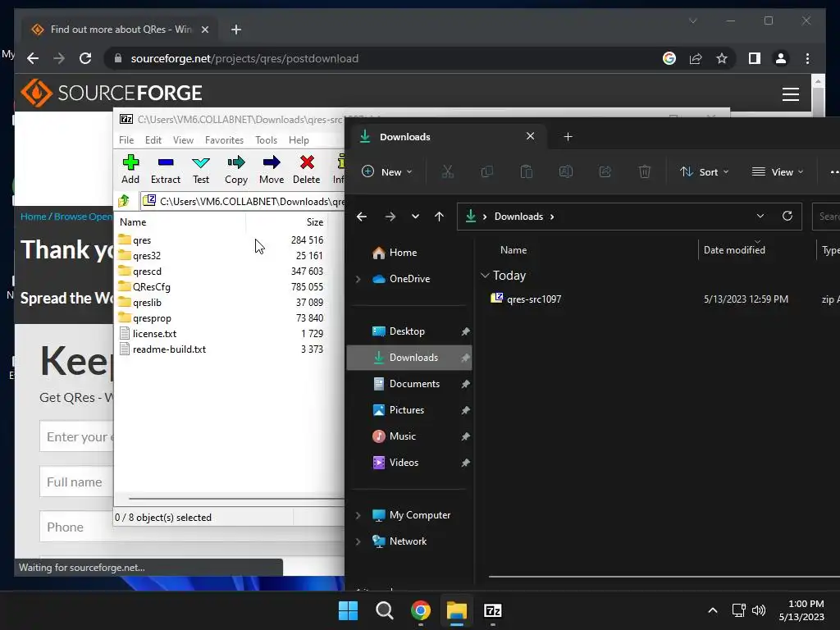The width and height of the screenshot is (840, 630).
Task: Go back in File Explorer
Action: coord(362,217)
